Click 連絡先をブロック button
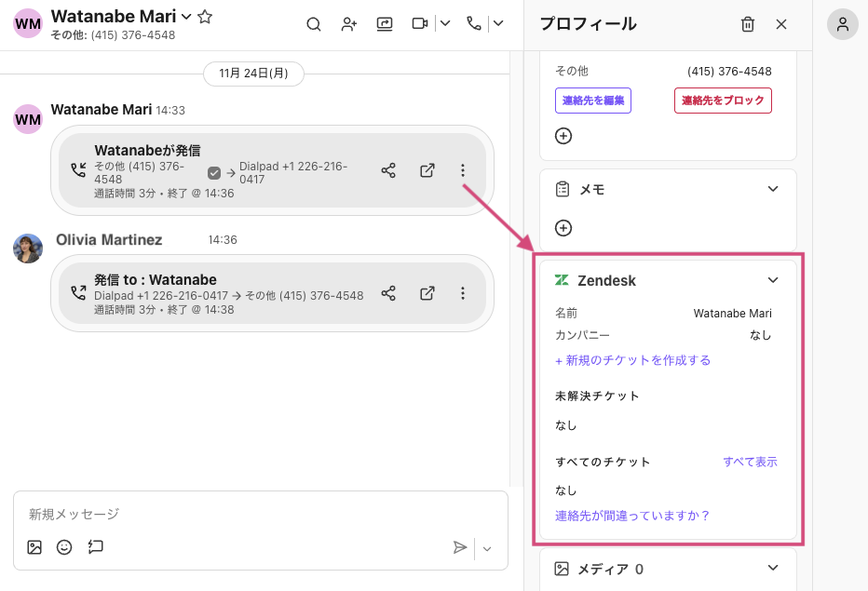This screenshot has height=591, width=868. 723,101
